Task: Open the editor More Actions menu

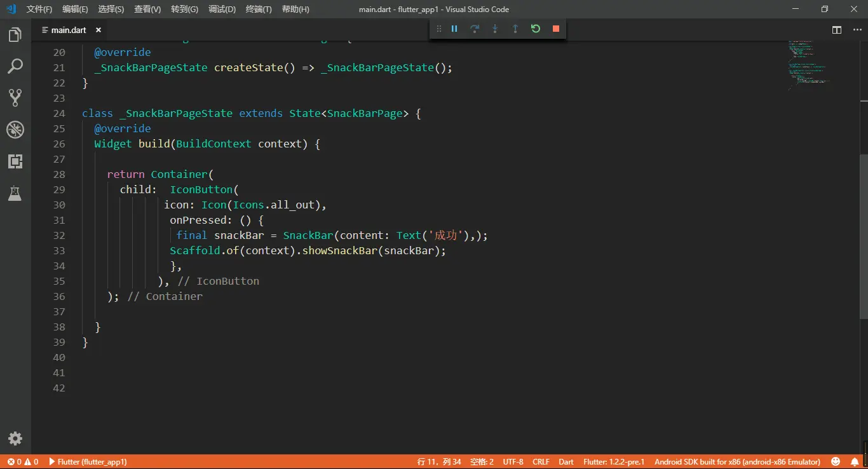Action: [x=857, y=30]
